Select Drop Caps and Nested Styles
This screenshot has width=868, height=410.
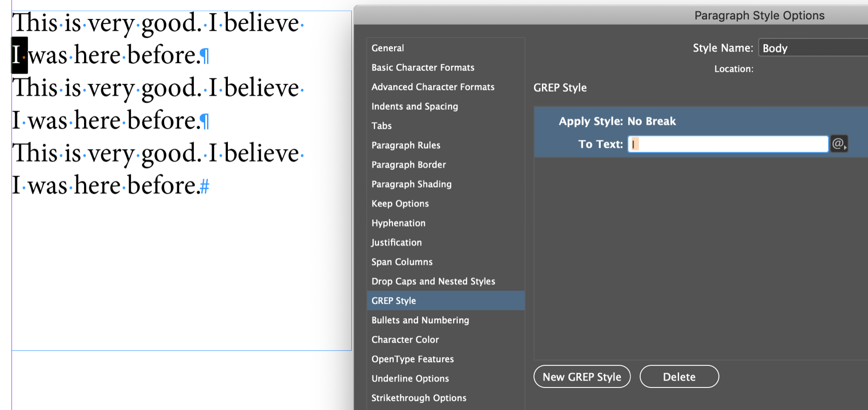(433, 281)
